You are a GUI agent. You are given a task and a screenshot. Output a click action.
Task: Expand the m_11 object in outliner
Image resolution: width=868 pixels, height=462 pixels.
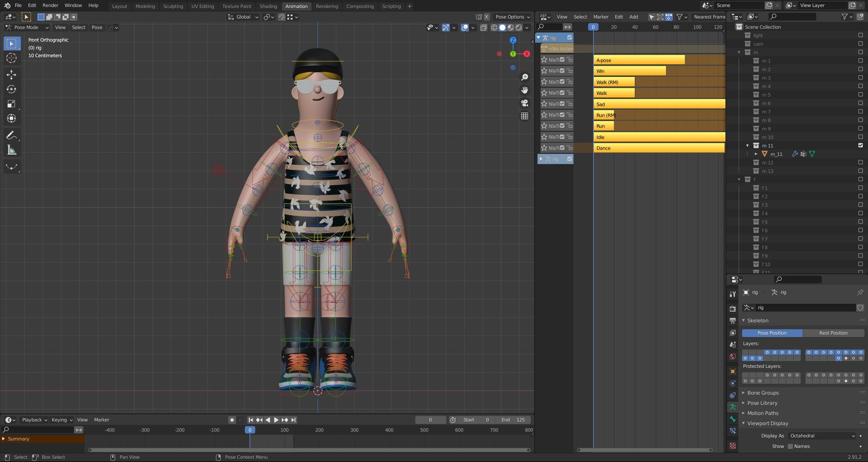click(x=756, y=154)
